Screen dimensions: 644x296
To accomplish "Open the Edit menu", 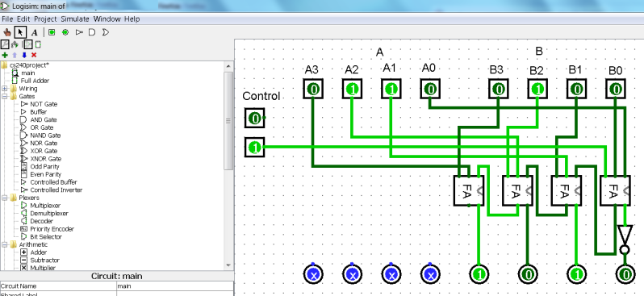I will coord(23,19).
